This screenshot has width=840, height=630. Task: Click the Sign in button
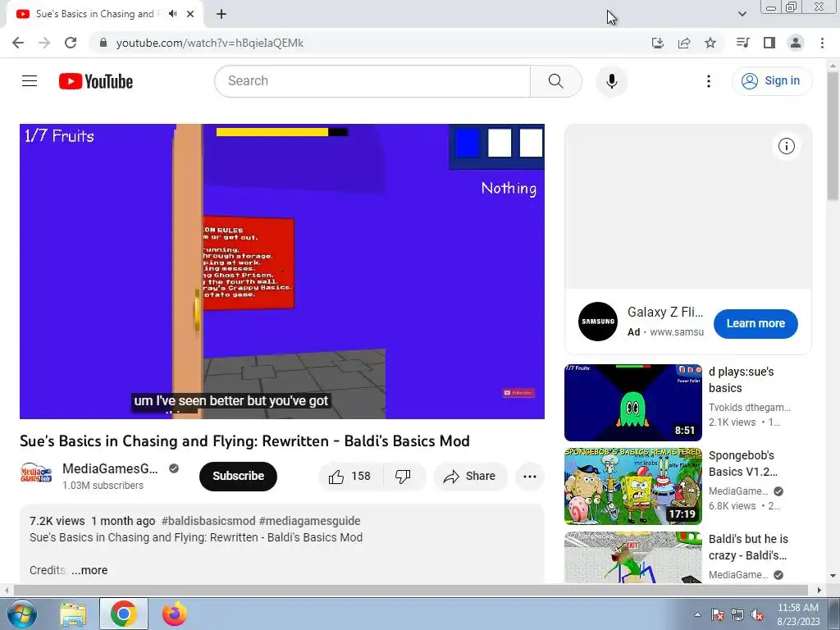click(x=771, y=81)
